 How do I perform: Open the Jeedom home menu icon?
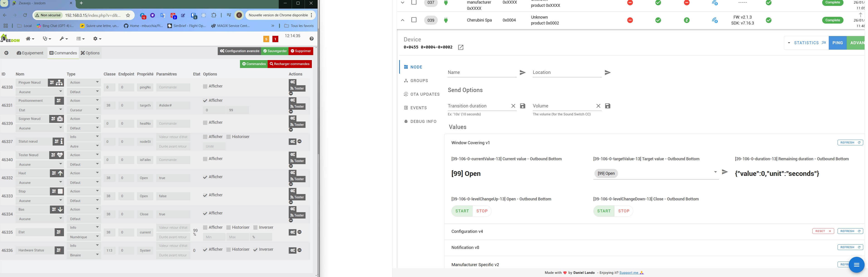tap(30, 39)
